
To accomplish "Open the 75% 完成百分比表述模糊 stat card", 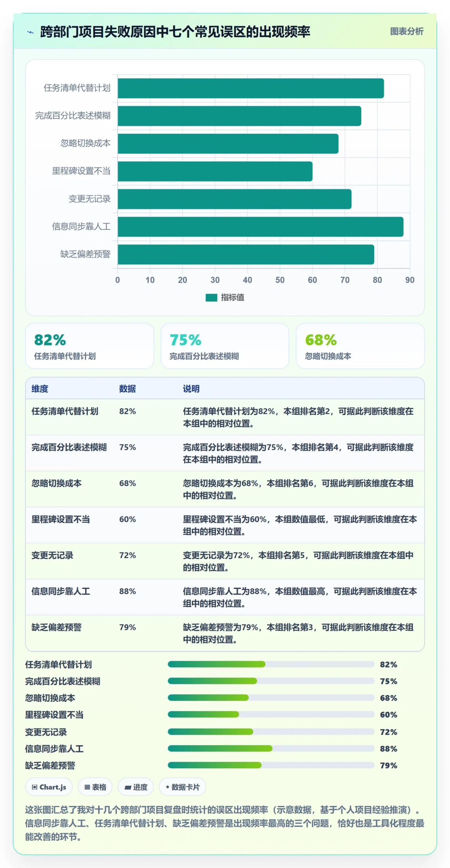I will (x=225, y=346).
